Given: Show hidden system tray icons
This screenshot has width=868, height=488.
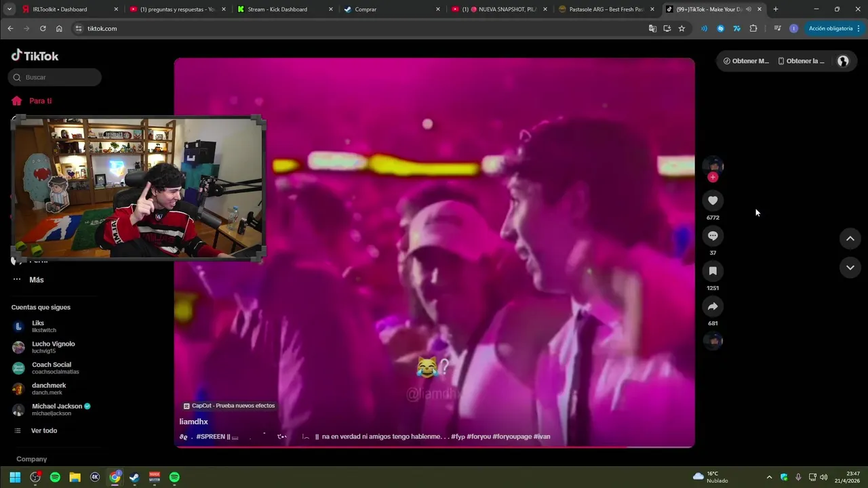Looking at the screenshot, I should pyautogui.click(x=769, y=477).
